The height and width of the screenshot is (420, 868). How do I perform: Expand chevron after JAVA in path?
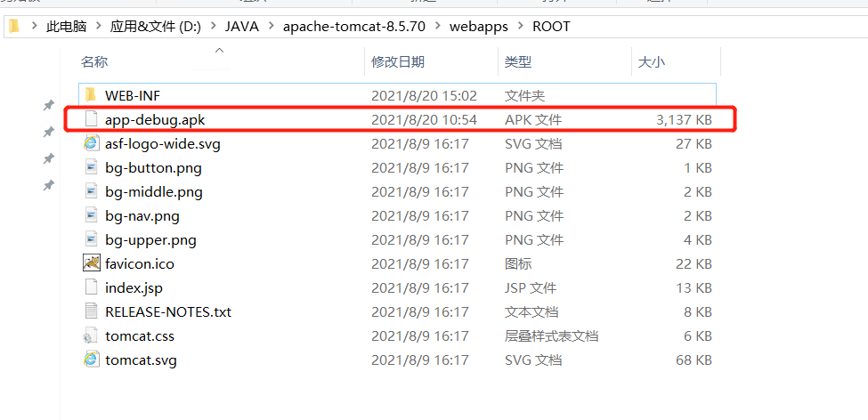[x=272, y=27]
